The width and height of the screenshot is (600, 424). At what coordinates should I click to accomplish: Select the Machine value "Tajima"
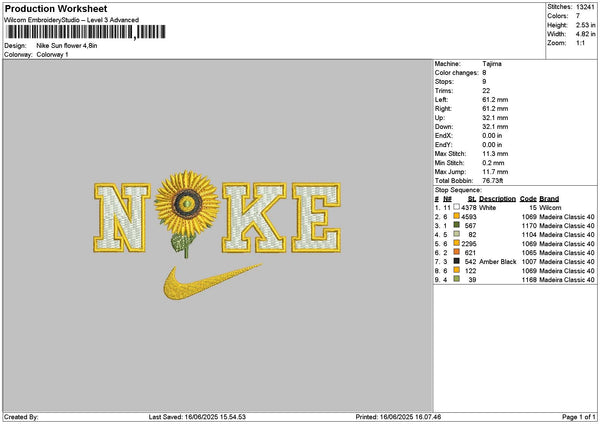[x=492, y=64]
